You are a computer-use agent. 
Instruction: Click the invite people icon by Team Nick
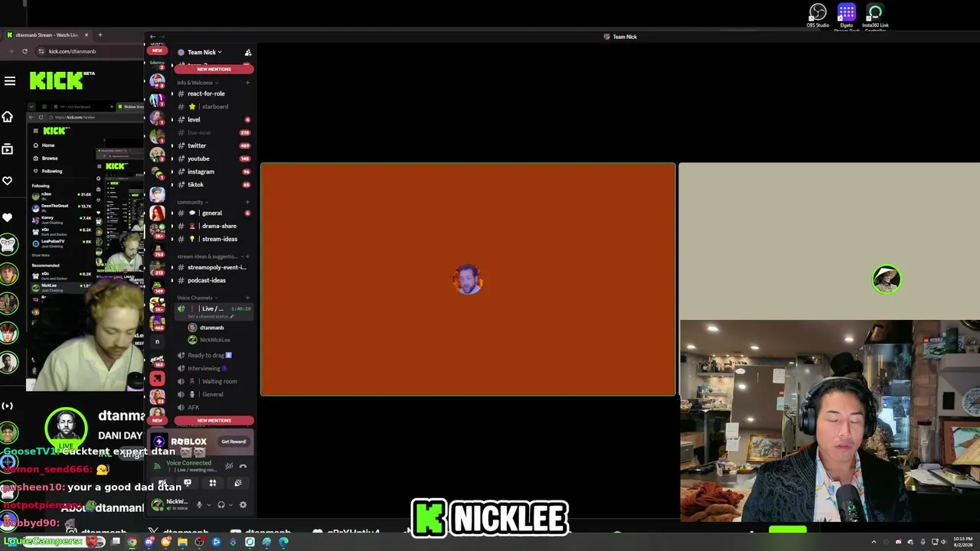coord(247,52)
